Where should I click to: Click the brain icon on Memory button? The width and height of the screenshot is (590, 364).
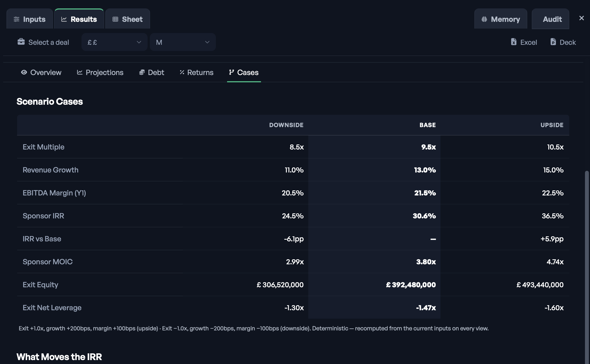(x=484, y=19)
